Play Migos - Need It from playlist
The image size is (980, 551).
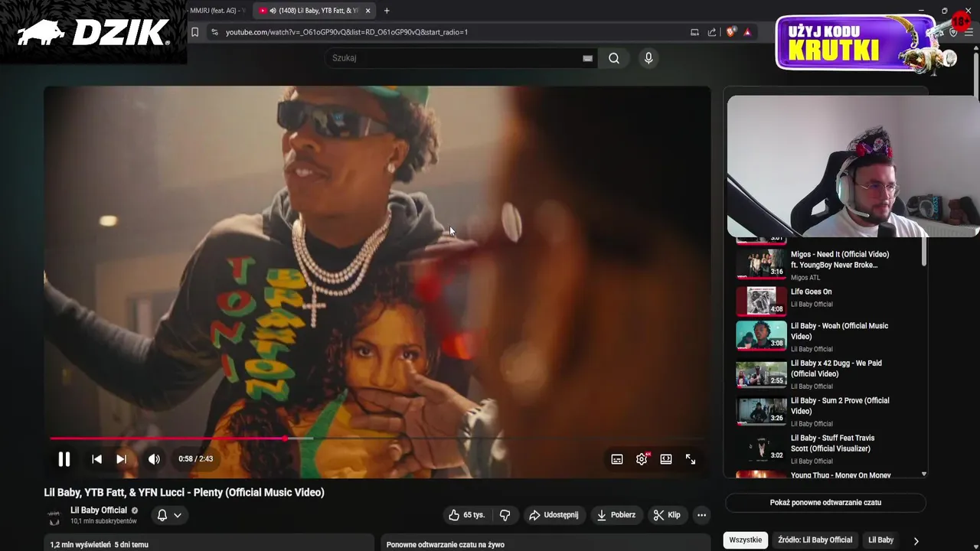840,259
